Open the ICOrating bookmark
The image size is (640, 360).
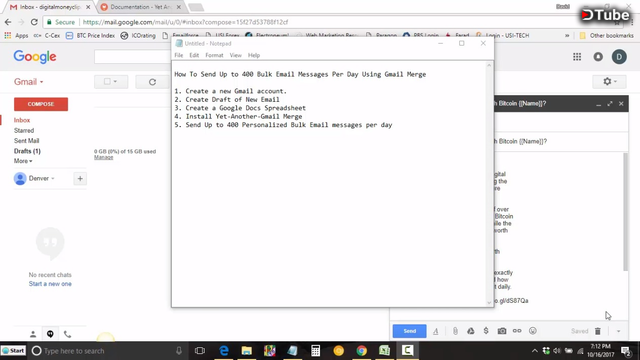(x=138, y=36)
